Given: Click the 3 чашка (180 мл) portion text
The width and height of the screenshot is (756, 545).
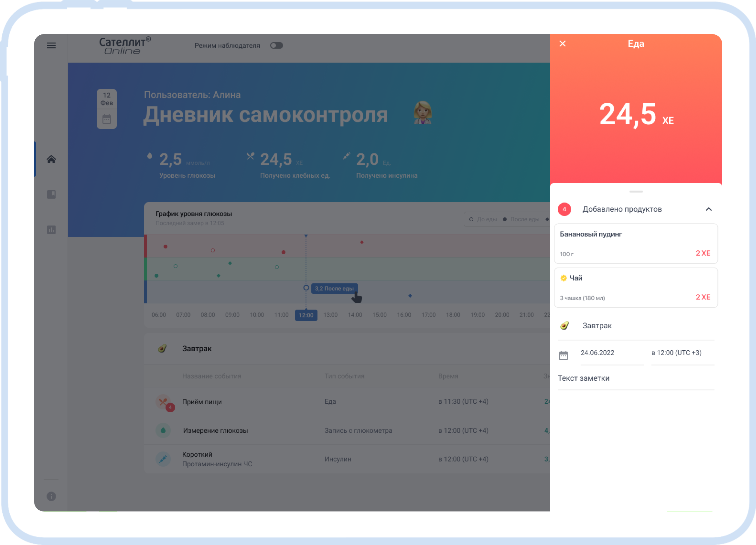Looking at the screenshot, I should click(582, 298).
